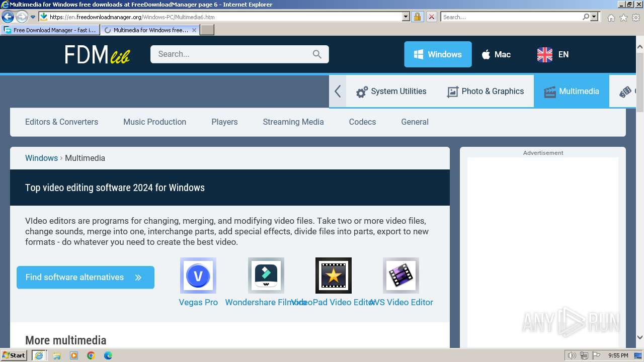Click the network tray icon

click(584, 355)
